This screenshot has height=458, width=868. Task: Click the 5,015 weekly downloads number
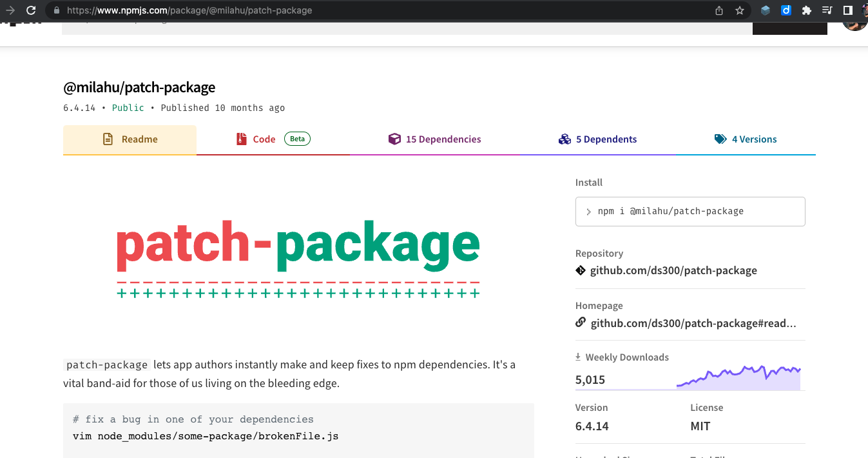click(590, 380)
